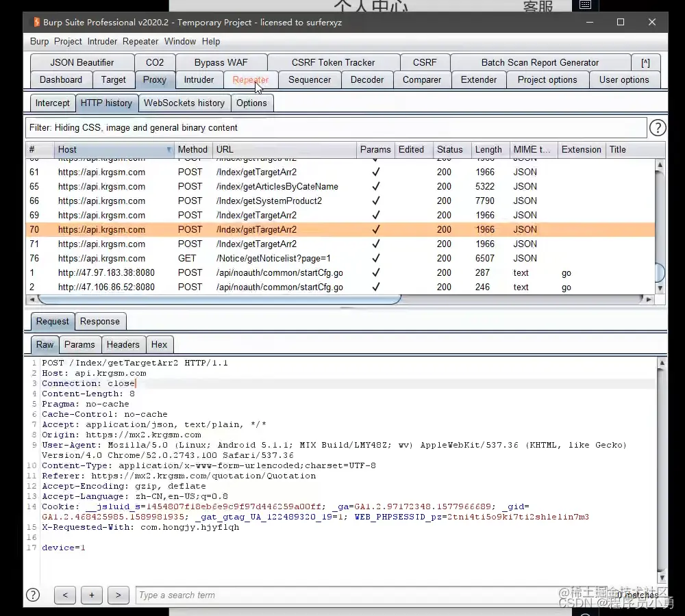Switch to the Response tab
The height and width of the screenshot is (616, 685).
click(99, 321)
